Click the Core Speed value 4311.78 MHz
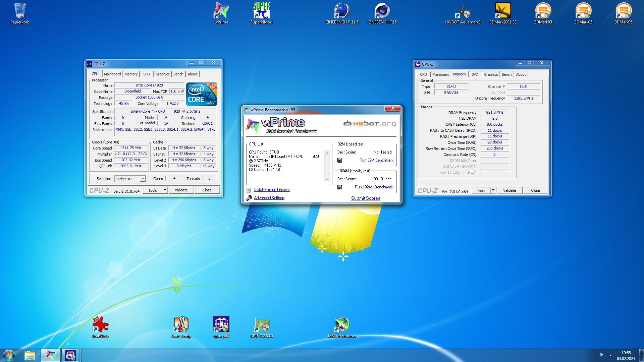The width and height of the screenshot is (644, 362). click(131, 148)
